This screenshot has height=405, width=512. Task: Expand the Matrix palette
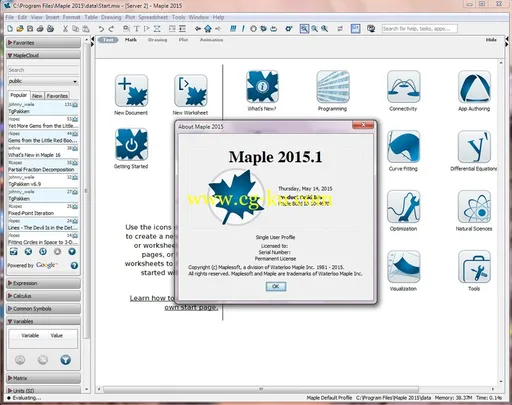[x=43, y=378]
